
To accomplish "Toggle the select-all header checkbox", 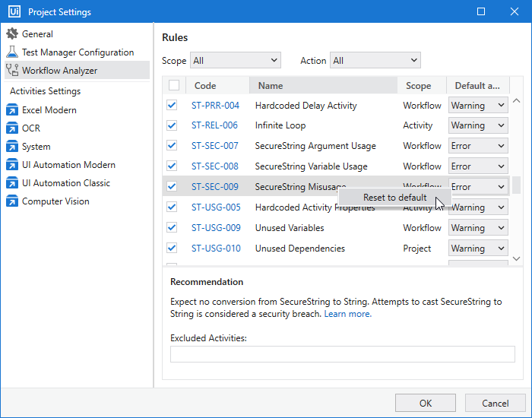I will [174, 86].
